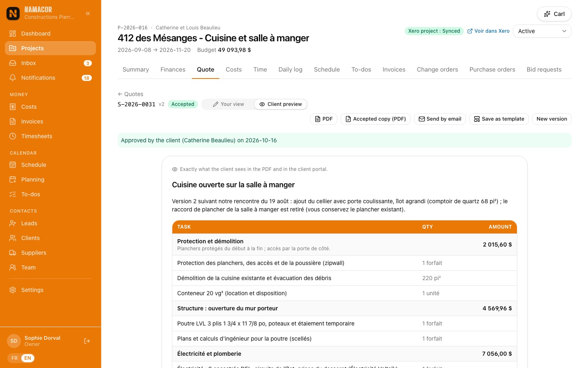Switch the language to FR
Image resolution: width=588 pixels, height=368 pixels.
point(15,358)
